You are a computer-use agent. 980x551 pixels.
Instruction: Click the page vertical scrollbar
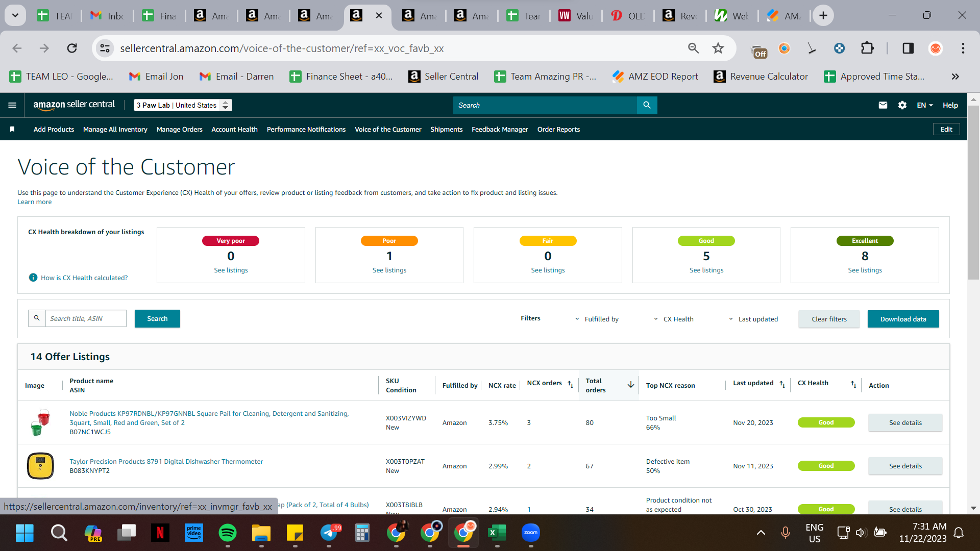973,193
